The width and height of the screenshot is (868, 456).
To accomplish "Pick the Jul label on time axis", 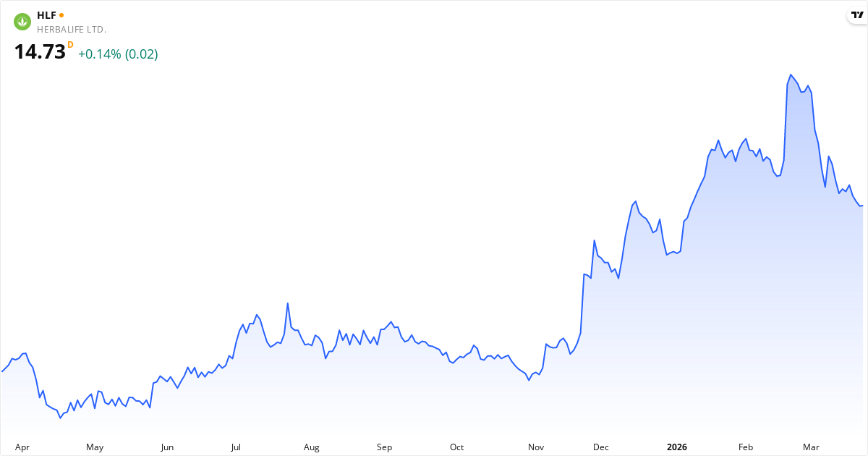I will [236, 447].
